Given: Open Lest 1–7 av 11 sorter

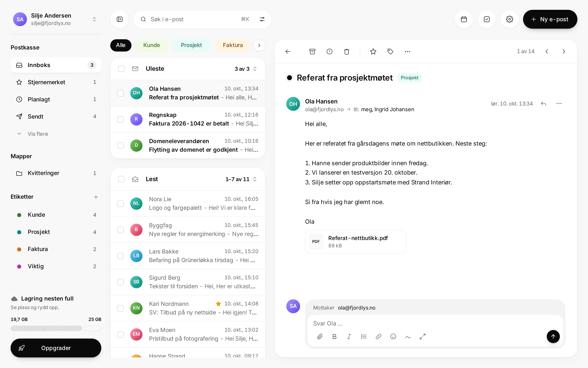Looking at the screenshot, I should pos(241,179).
